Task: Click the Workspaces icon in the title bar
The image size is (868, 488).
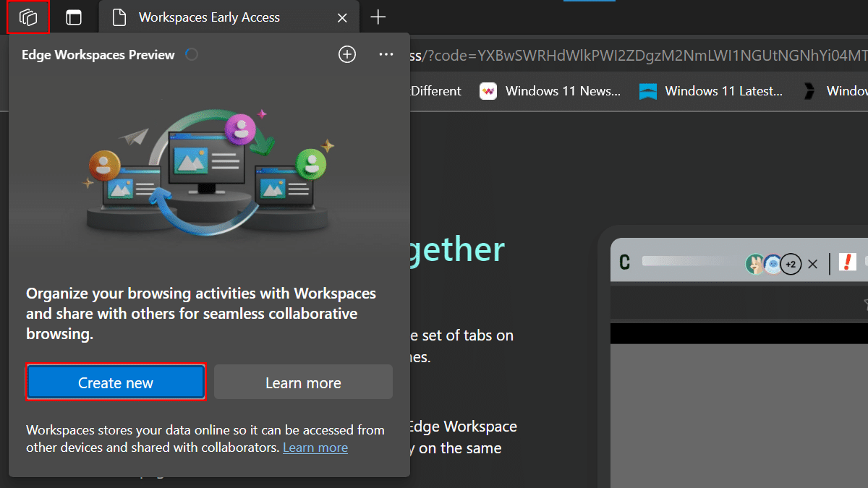Action: [x=28, y=17]
